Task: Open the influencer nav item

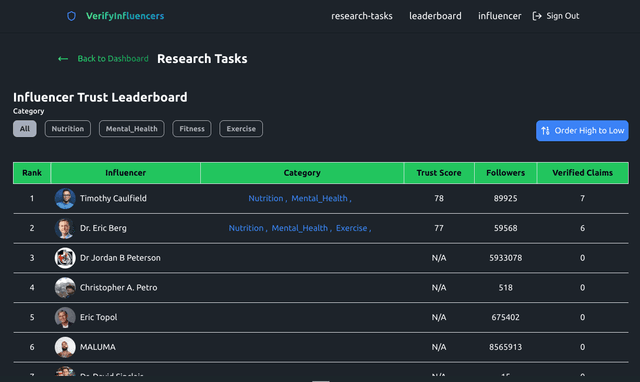Action: [500, 16]
